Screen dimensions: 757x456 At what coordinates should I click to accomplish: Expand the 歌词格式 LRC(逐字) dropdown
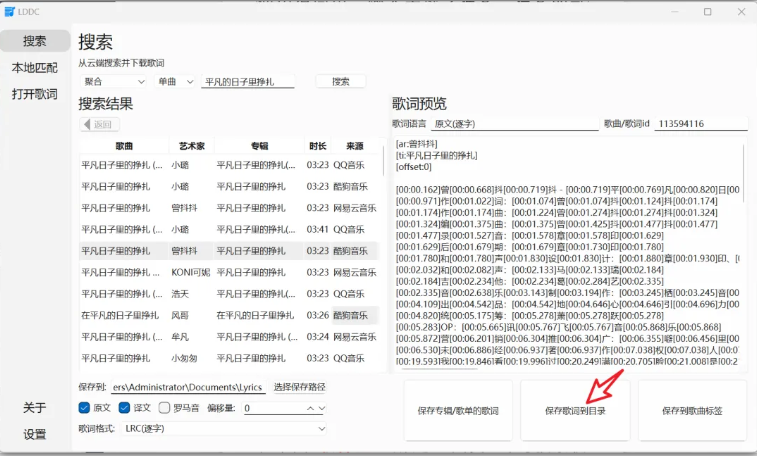[x=224, y=428]
